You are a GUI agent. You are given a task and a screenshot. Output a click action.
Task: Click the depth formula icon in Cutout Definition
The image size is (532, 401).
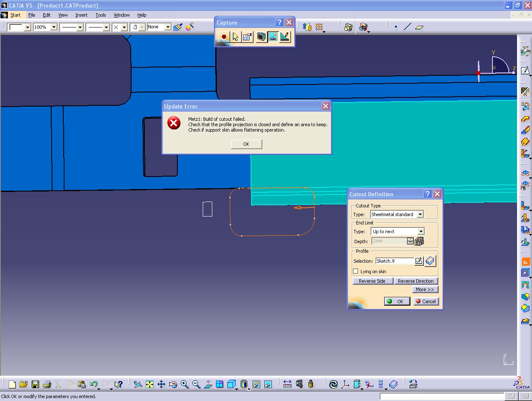point(419,241)
